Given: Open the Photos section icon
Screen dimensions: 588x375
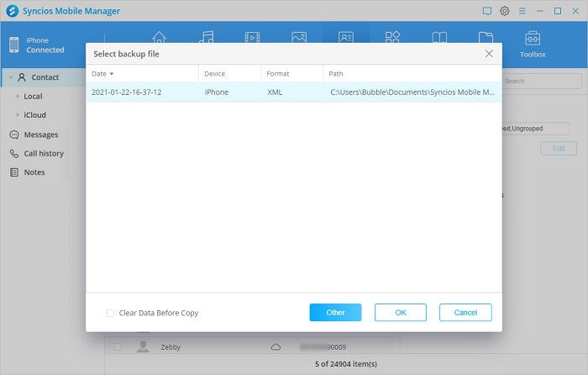Looking at the screenshot, I should (298, 37).
